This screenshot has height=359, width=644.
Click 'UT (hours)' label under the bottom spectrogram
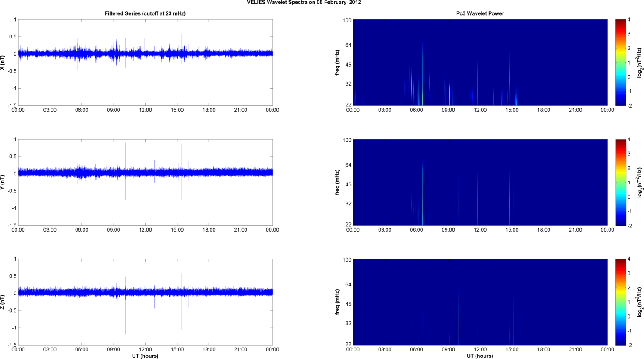[x=480, y=356]
